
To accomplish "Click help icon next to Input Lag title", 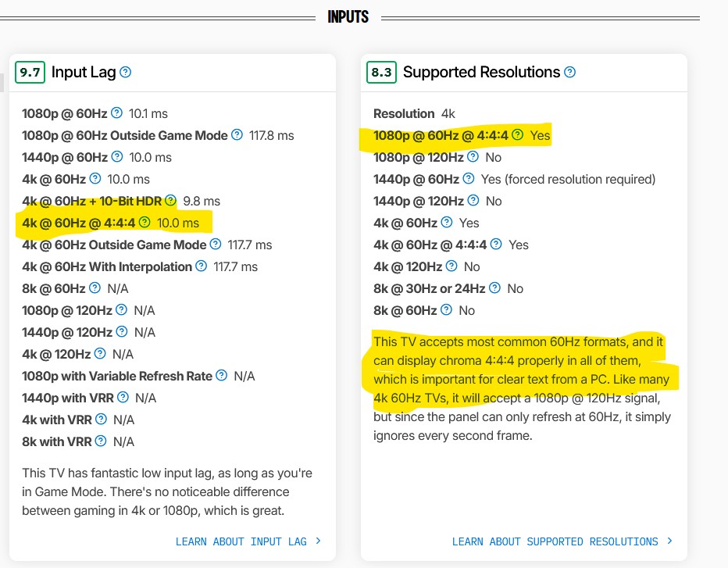I will pyautogui.click(x=126, y=72).
